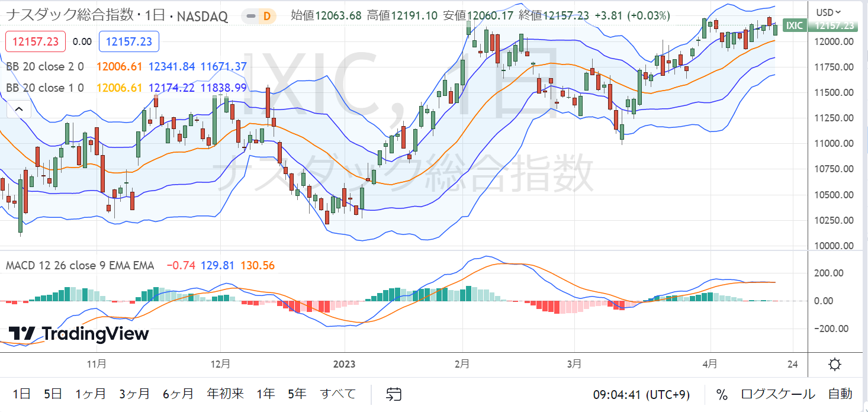Toggle ログスケール logarithmic scale

tap(778, 394)
